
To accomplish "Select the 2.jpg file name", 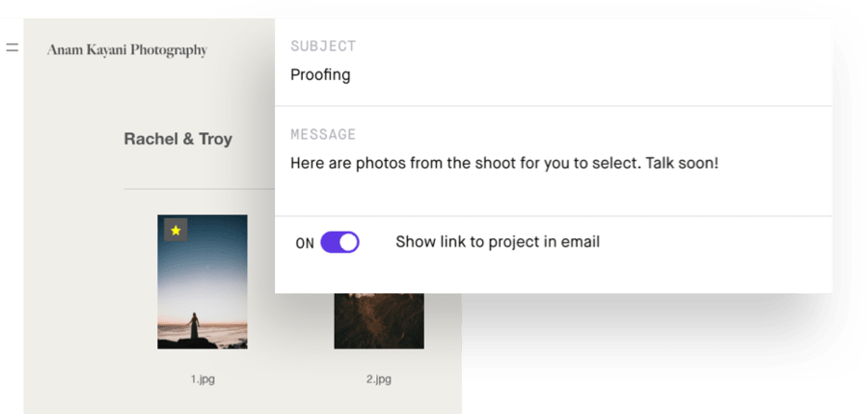I will [x=379, y=379].
